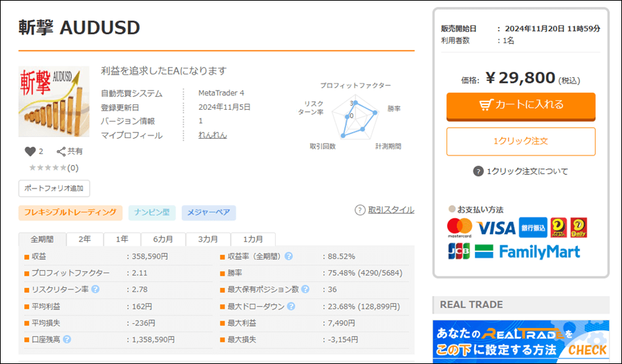The image size is (622, 364).
Task: Select the 全期間 tab
Action: pos(41,239)
